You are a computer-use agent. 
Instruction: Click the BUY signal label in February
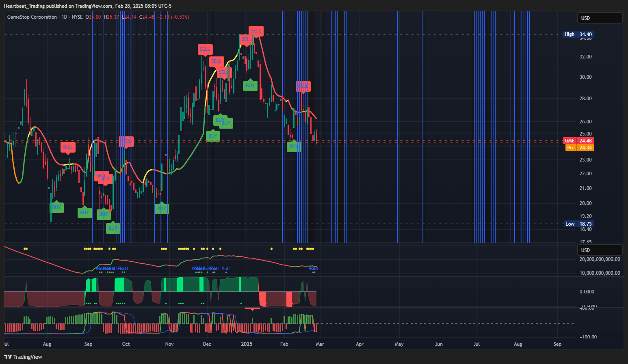coord(294,146)
